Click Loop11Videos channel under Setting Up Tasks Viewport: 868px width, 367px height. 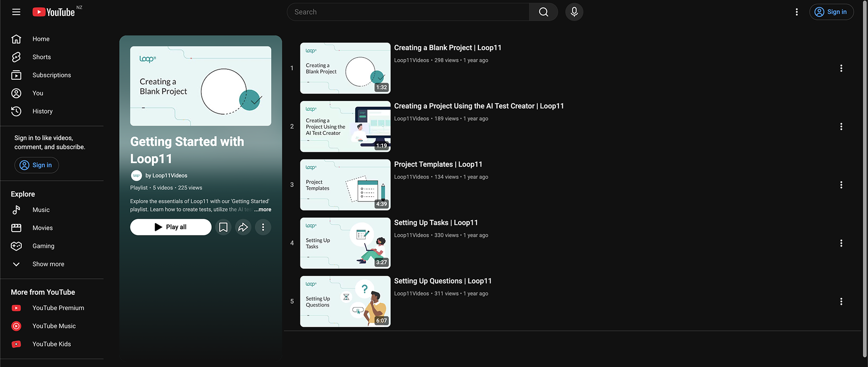411,235
